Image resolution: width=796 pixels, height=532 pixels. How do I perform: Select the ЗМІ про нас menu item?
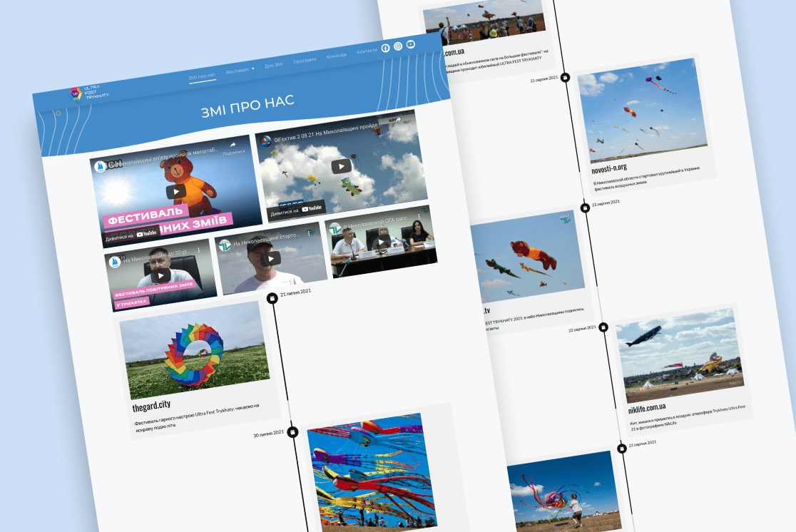click(202, 76)
